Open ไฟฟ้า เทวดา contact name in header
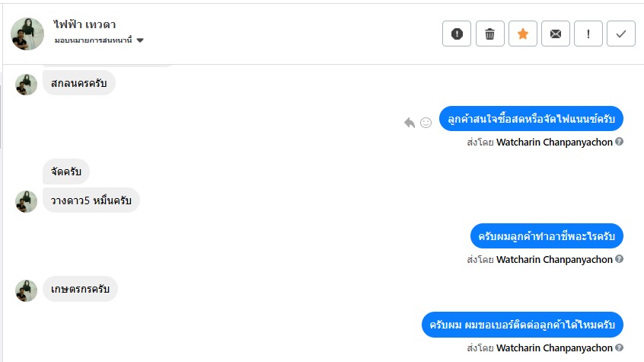This screenshot has height=362, width=644. [85, 25]
